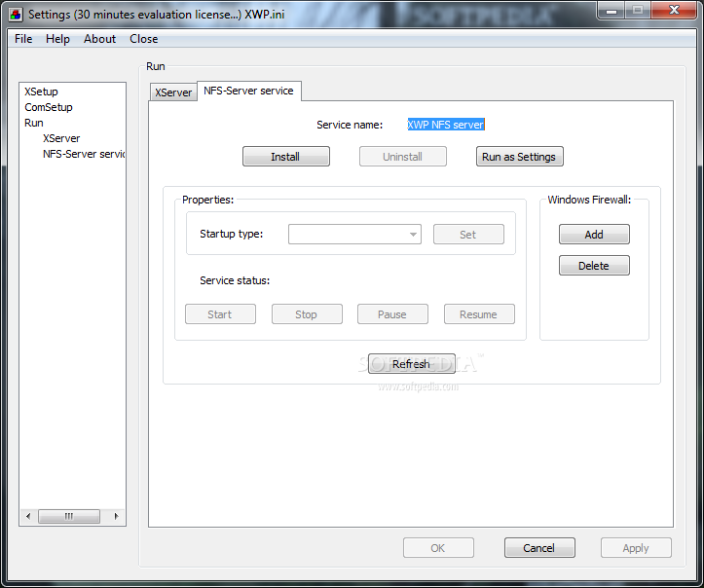Add a Windows Firewall exception

pyautogui.click(x=594, y=235)
